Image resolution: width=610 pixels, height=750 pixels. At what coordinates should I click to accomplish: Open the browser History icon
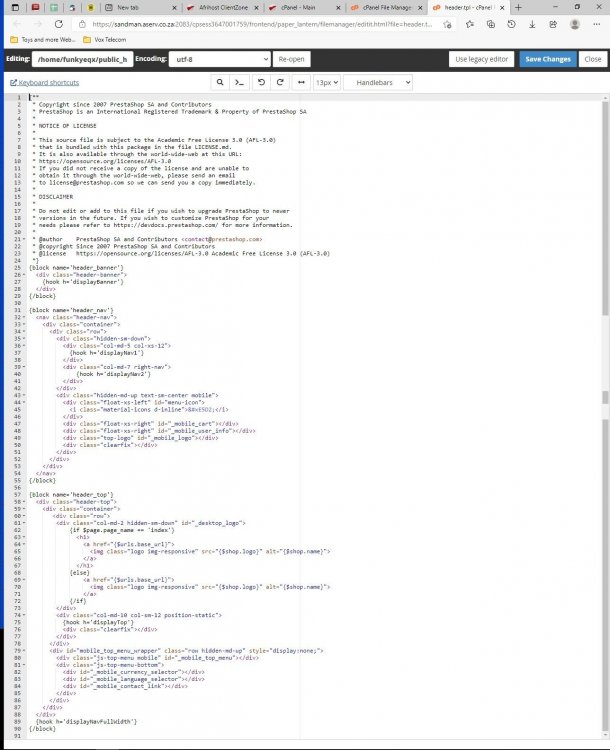click(x=511, y=24)
